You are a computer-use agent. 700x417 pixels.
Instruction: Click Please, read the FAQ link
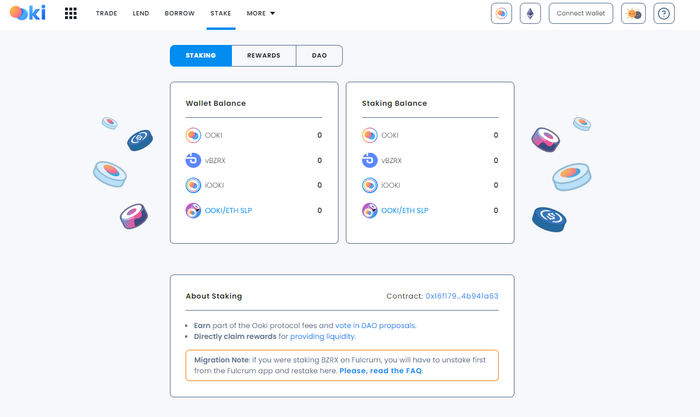(380, 371)
